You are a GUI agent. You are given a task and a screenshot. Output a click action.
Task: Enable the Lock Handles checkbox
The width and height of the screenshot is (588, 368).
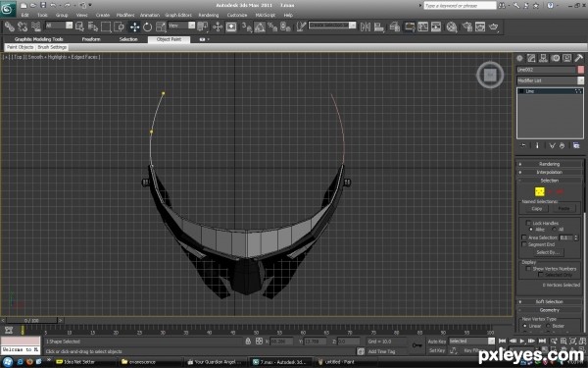pos(528,223)
